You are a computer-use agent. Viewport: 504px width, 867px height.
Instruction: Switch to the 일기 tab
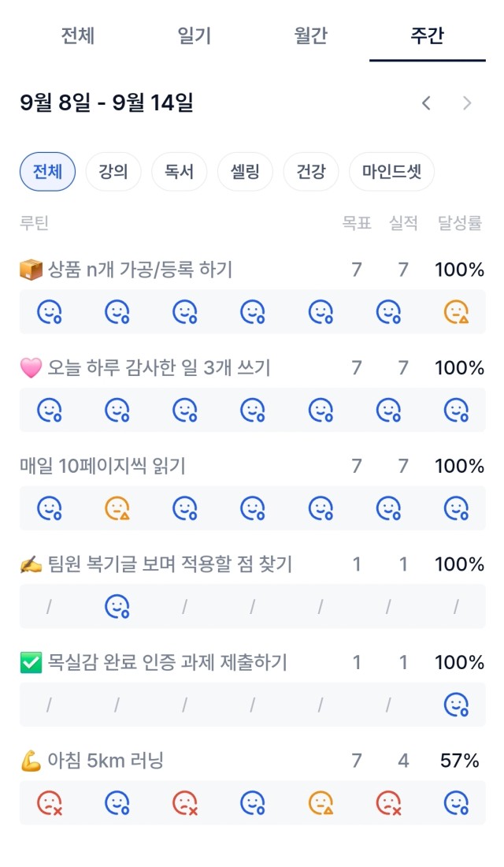pyautogui.click(x=195, y=36)
